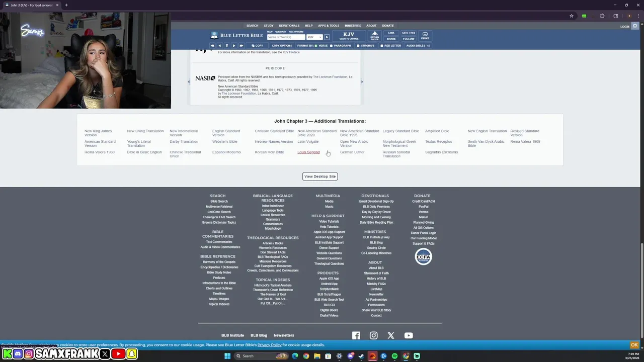The height and width of the screenshot is (362, 644).
Task: Open site settings gear icon
Action: pyautogui.click(x=635, y=26)
